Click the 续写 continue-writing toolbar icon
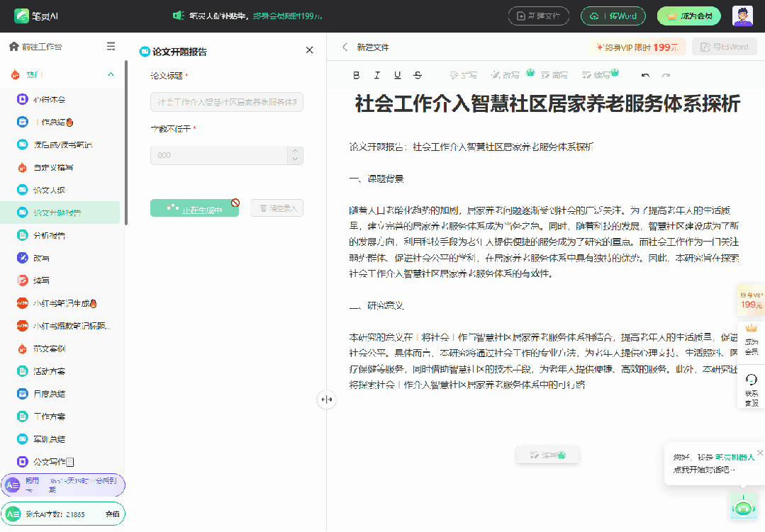The width and height of the screenshot is (765, 532). coord(598,74)
